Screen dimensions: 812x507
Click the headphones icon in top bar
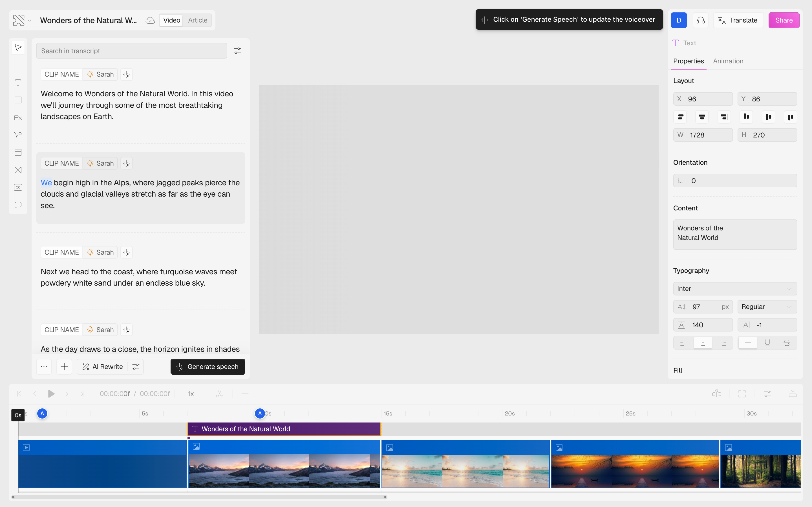pyautogui.click(x=700, y=20)
